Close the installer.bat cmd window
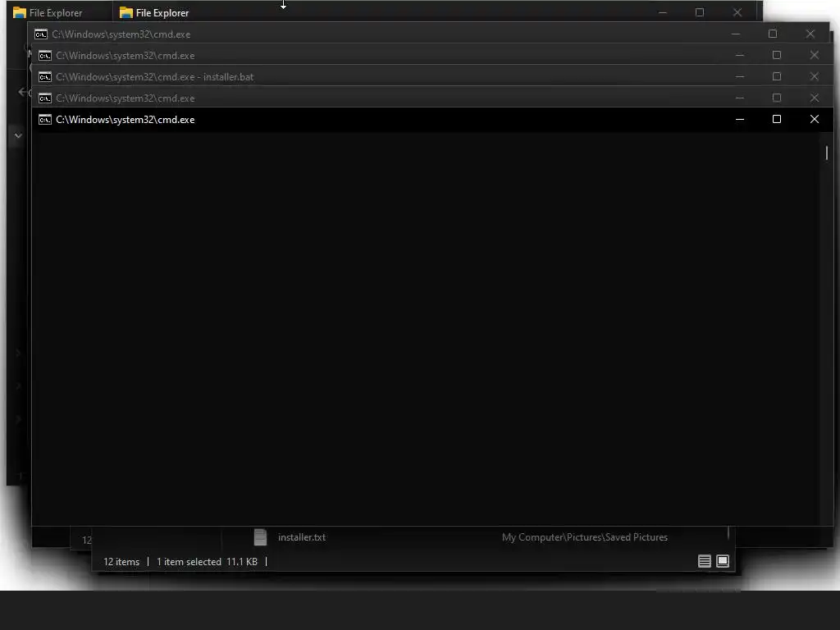 (815, 76)
